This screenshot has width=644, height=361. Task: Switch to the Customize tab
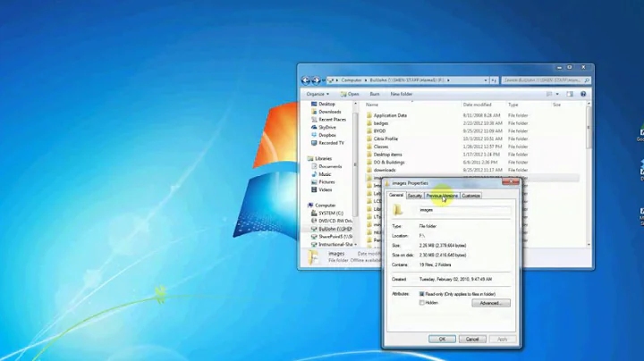[x=470, y=196]
